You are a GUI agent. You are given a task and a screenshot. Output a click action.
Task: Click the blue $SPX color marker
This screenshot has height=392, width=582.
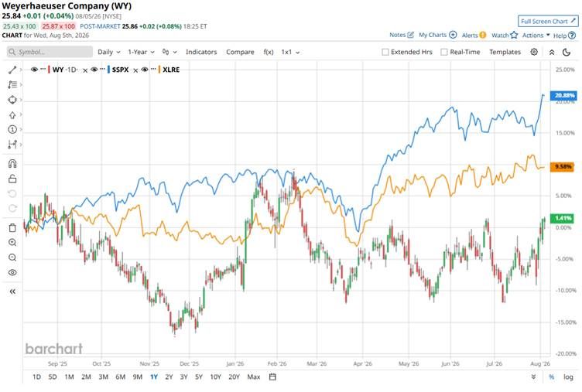click(108, 70)
